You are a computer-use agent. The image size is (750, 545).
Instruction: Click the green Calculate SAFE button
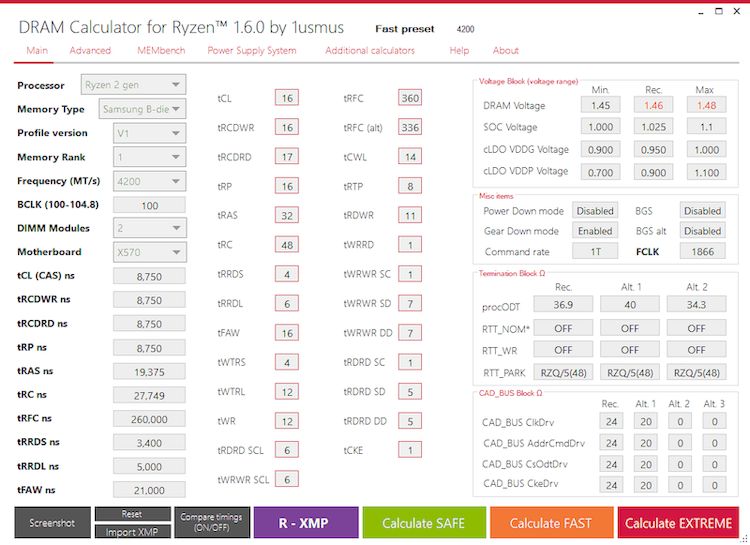coord(424,523)
